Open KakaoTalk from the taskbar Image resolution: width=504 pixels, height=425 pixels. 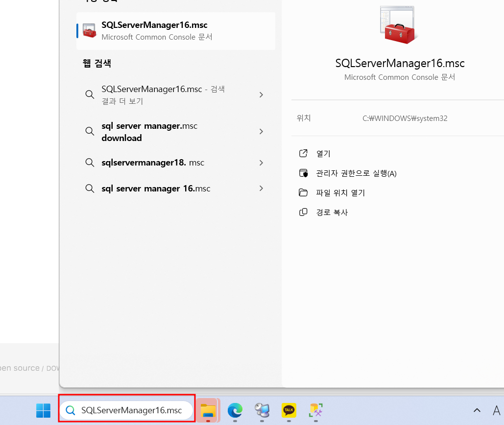point(289,410)
